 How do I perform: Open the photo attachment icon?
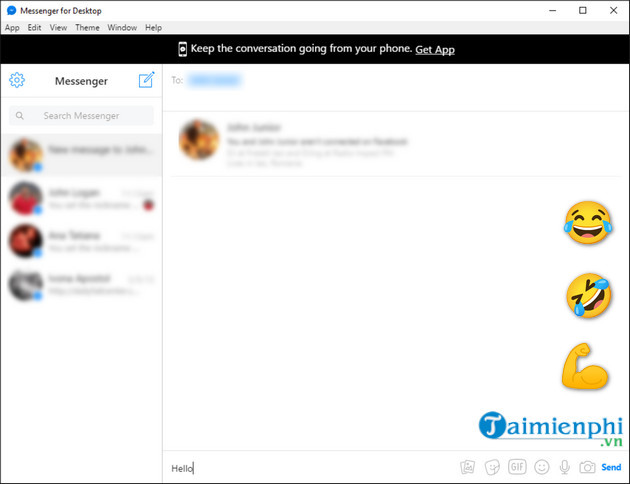click(467, 467)
